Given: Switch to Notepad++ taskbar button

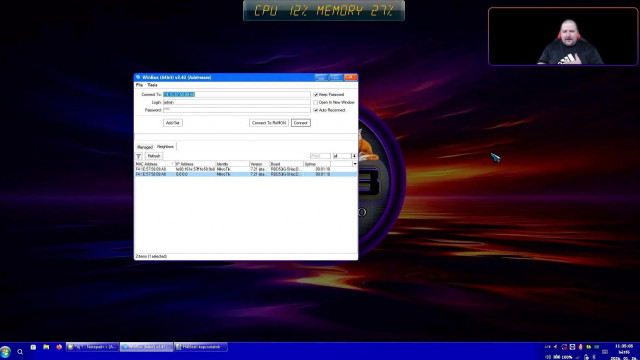Looking at the screenshot, I should 92,347.
